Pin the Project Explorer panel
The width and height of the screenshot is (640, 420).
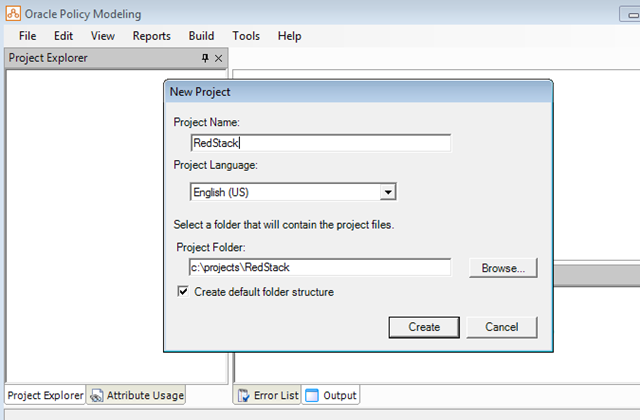click(205, 59)
